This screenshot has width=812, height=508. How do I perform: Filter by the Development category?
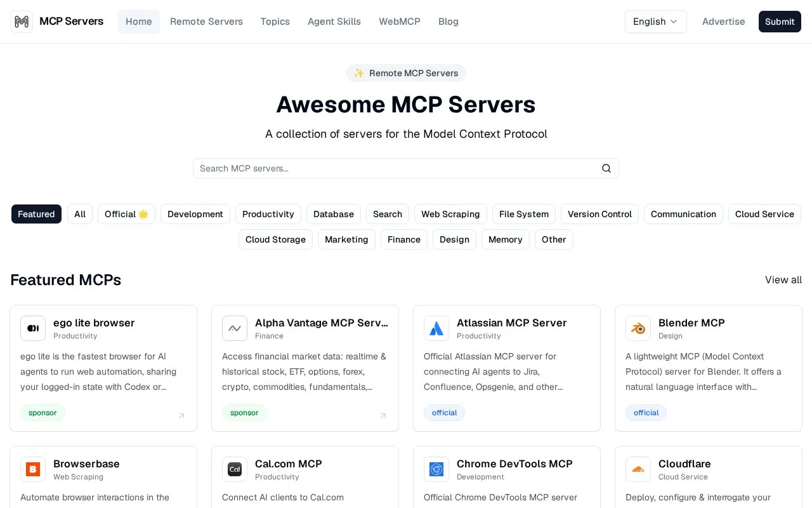195,214
